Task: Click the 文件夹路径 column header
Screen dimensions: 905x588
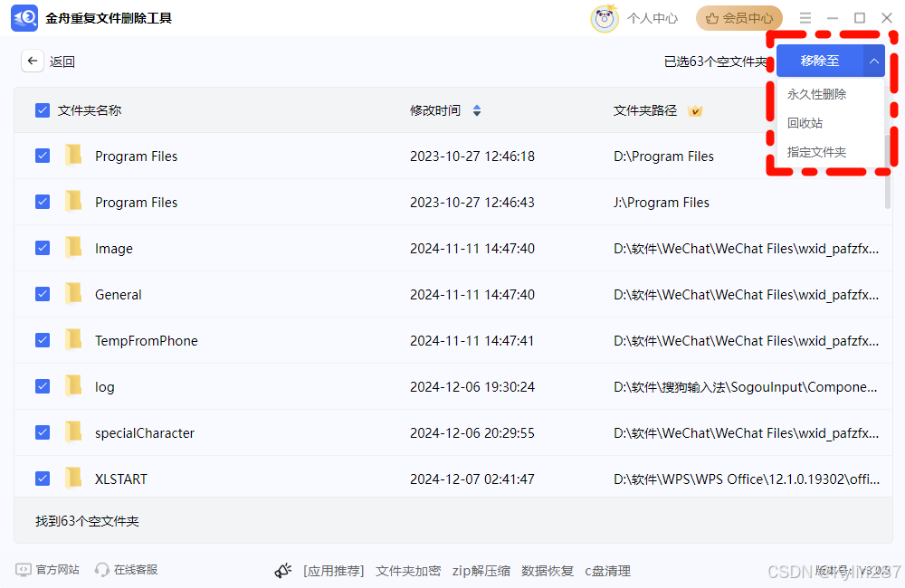Action: tap(645, 110)
